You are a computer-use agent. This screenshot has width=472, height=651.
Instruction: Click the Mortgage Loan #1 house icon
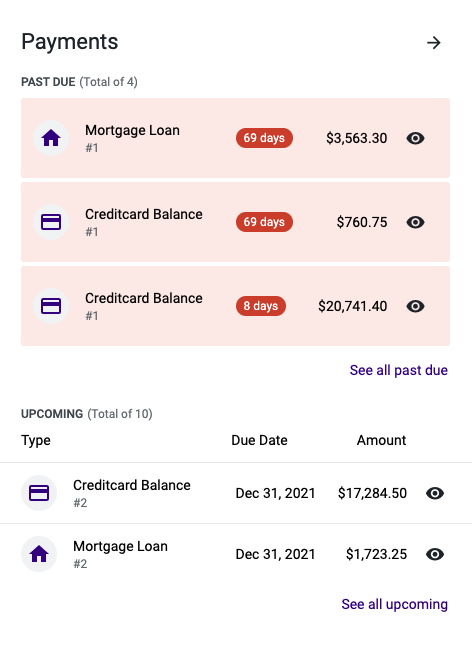click(51, 138)
